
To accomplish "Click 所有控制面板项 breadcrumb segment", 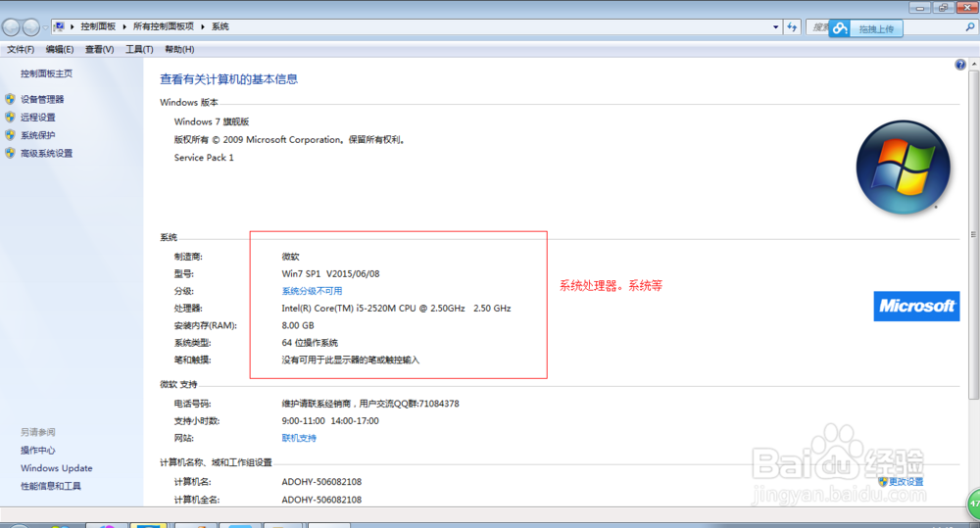I will (x=163, y=26).
